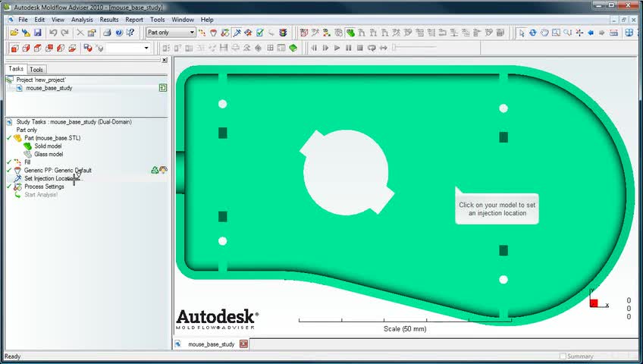This screenshot has height=364, width=643.
Task: Click the study icon right of mouse_base_study
Action: click(x=163, y=88)
